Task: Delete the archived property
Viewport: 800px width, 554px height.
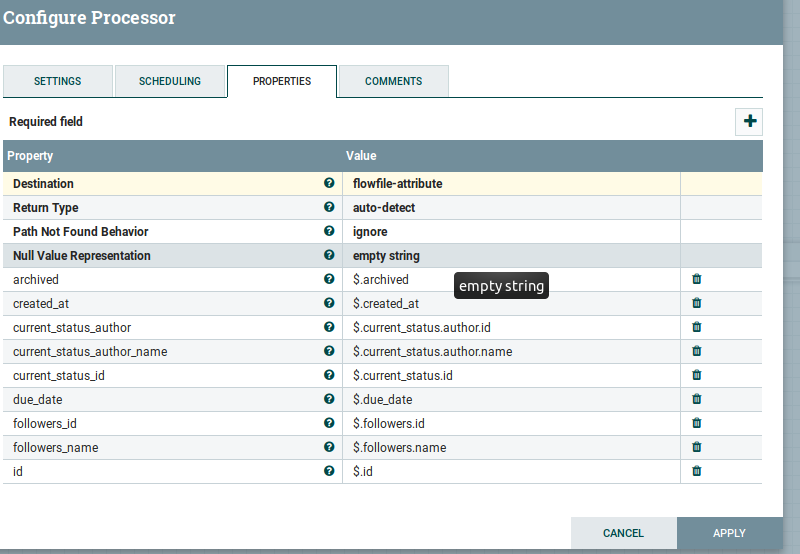Action: [697, 280]
